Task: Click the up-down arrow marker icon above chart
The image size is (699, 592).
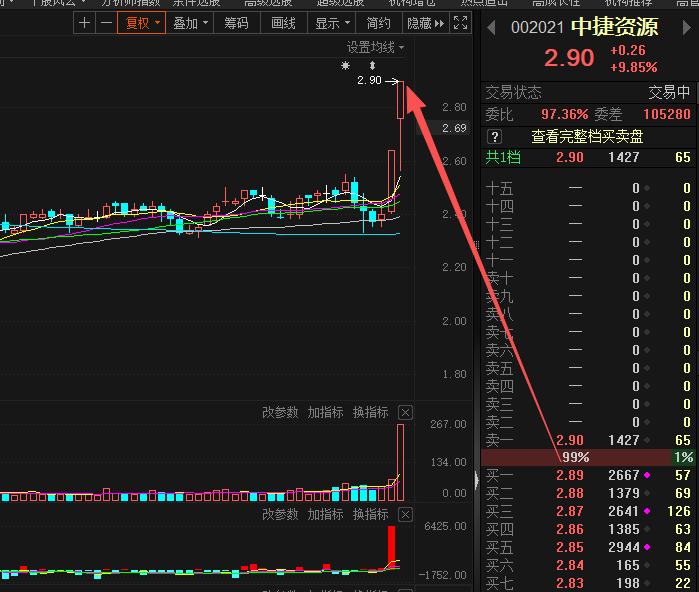Action: click(x=372, y=66)
